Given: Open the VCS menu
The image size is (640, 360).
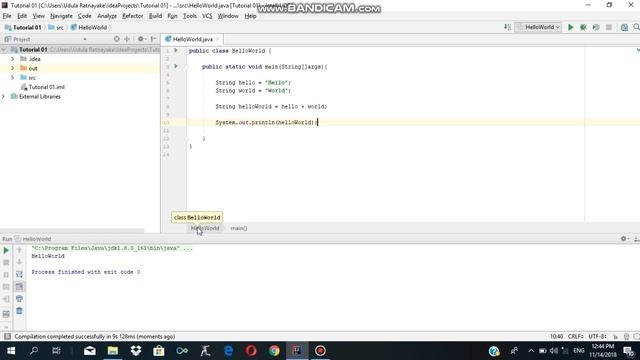Looking at the screenshot, I should point(207,16).
